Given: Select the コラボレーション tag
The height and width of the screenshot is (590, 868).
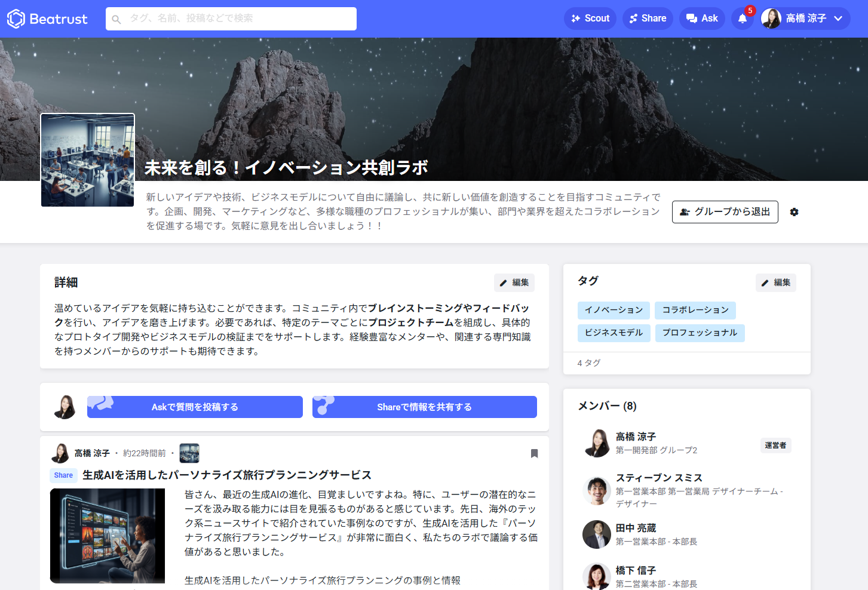Looking at the screenshot, I should coord(695,310).
